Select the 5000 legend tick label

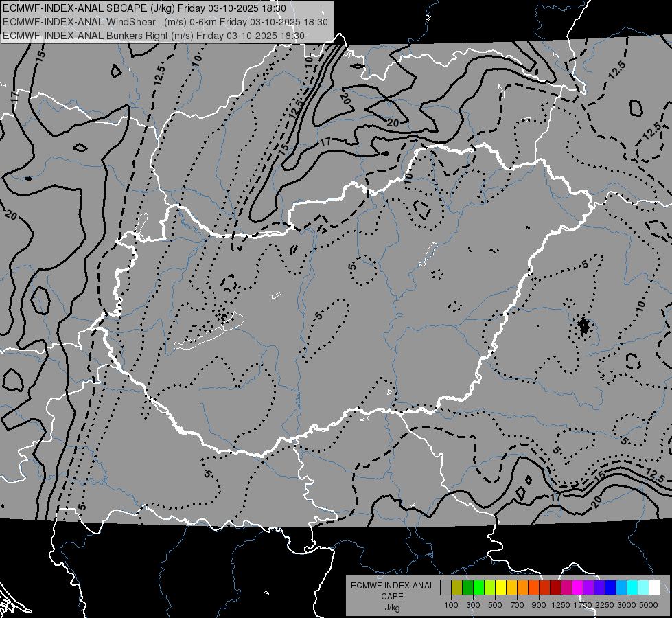click(649, 605)
